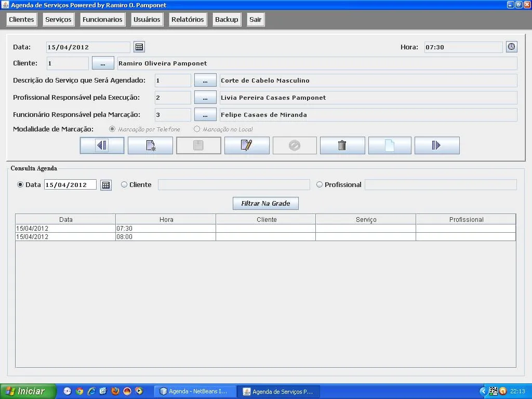The width and height of the screenshot is (532, 399).
Task: Open the service description lookup ellipsis button
Action: [205, 81]
